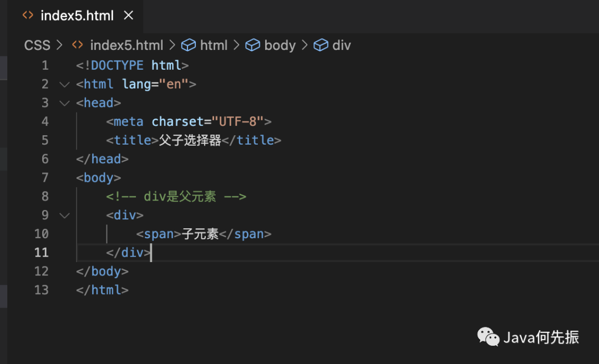Collapse the html tag fold on line 2
Screen dimensions: 599x364
coord(64,84)
